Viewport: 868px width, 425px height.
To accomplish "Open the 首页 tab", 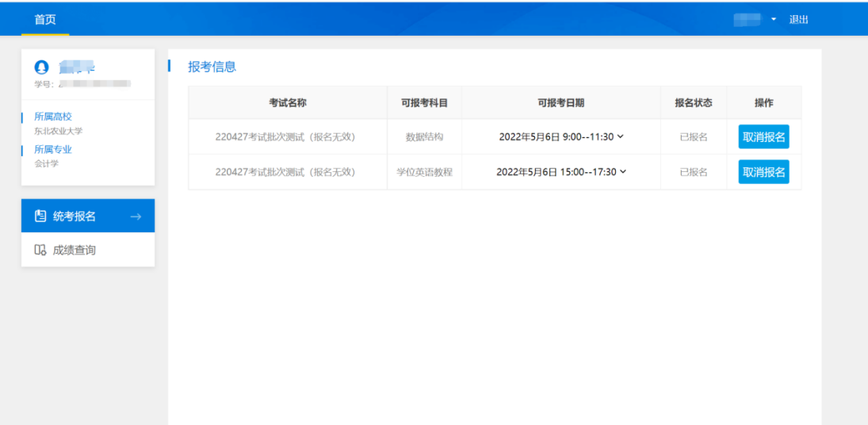I will coord(45,19).
